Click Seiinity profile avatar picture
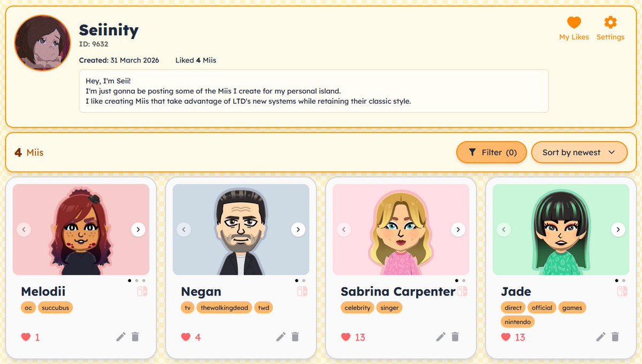The height and width of the screenshot is (364, 642). [43, 43]
